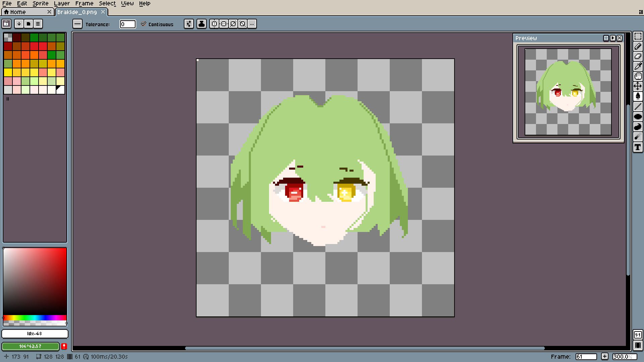Image resolution: width=644 pixels, height=362 pixels.
Task: Select the Text tool
Action: tap(638, 147)
